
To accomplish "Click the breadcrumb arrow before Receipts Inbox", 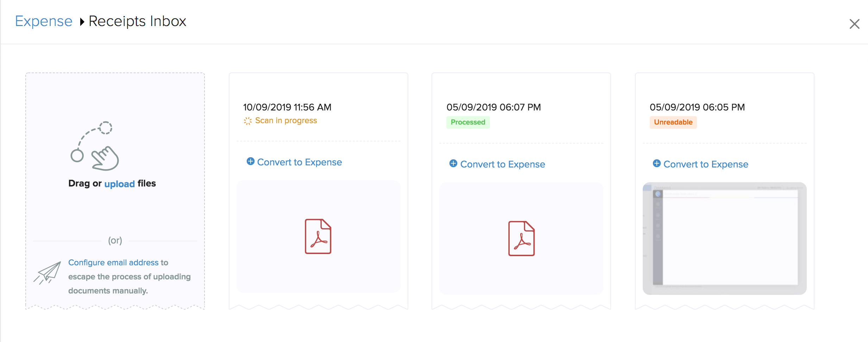I will 82,22.
